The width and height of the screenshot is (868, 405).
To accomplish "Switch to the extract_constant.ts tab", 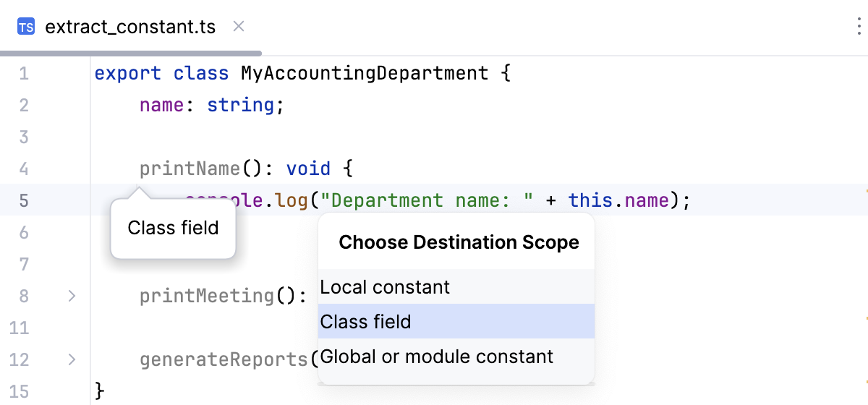I will [x=130, y=27].
